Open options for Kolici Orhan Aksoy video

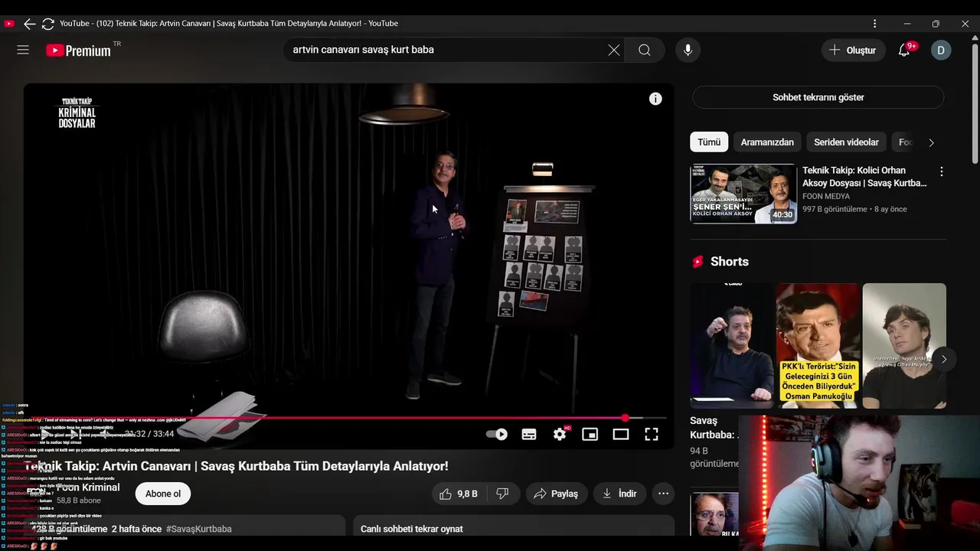942,171
